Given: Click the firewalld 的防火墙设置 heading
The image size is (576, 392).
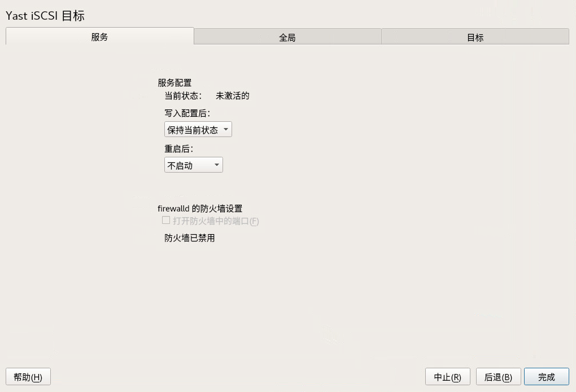Looking at the screenshot, I should tap(200, 209).
